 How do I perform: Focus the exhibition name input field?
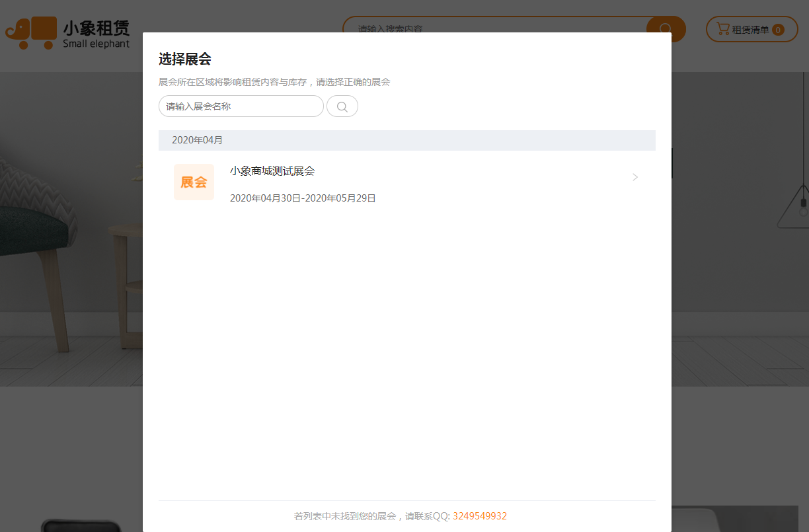(241, 106)
